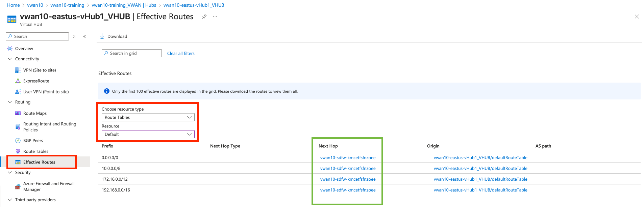Viewport: 644px width, 207px height.
Task: Go to BGP Peers page
Action: coord(33,141)
